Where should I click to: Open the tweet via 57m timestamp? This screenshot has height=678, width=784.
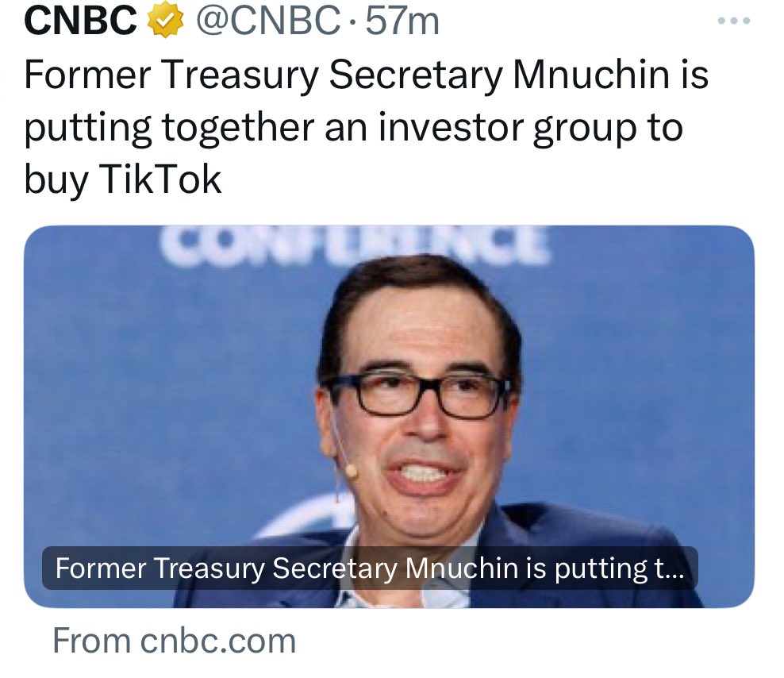[402, 21]
